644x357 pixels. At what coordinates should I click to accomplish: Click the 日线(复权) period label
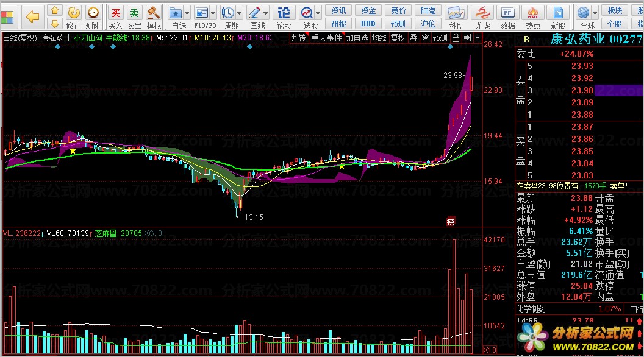pyautogui.click(x=20, y=38)
